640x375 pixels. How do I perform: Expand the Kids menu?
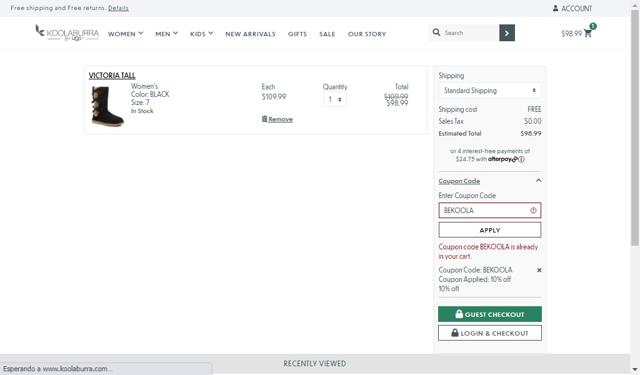click(202, 34)
